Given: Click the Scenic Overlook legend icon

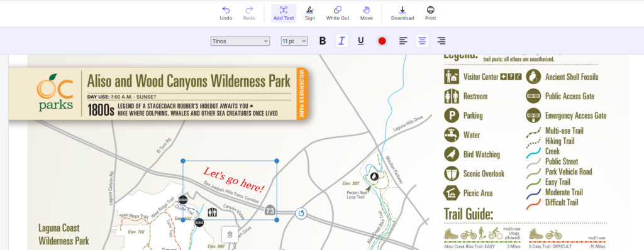Looking at the screenshot, I should tap(452, 173).
